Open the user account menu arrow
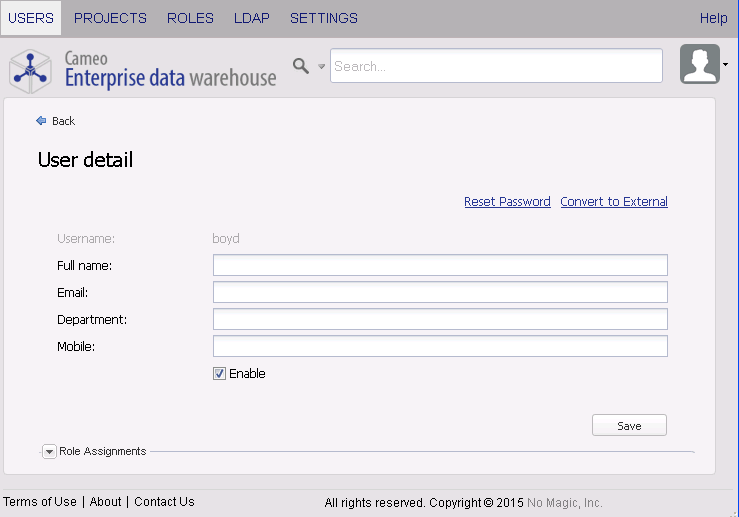 725,66
